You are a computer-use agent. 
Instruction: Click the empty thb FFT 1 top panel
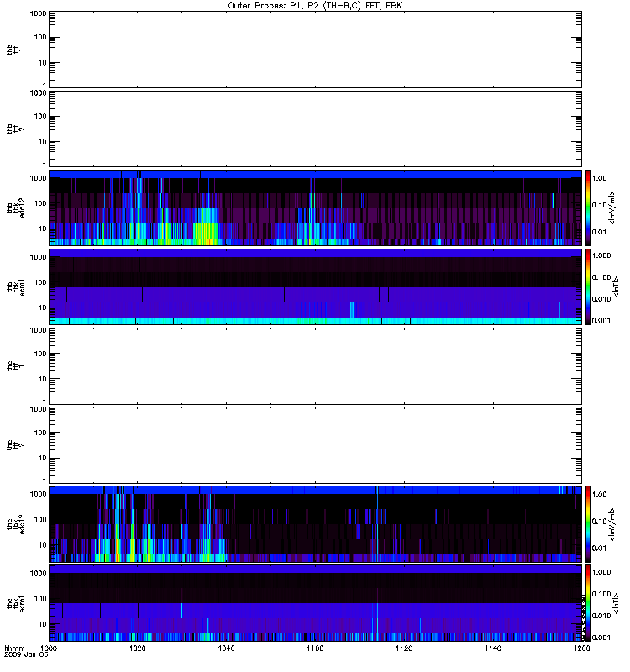pyautogui.click(x=315, y=49)
